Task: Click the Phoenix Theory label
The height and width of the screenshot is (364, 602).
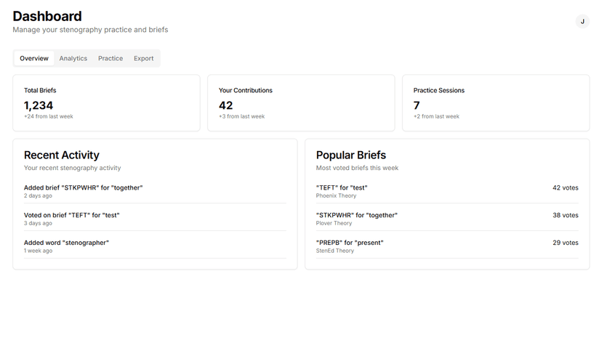Action: (x=336, y=195)
